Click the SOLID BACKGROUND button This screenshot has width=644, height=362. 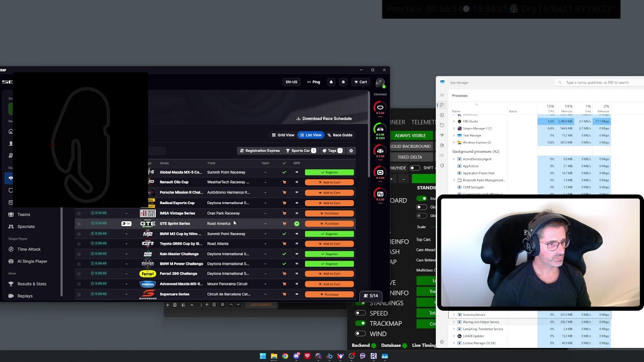pyautogui.click(x=411, y=146)
